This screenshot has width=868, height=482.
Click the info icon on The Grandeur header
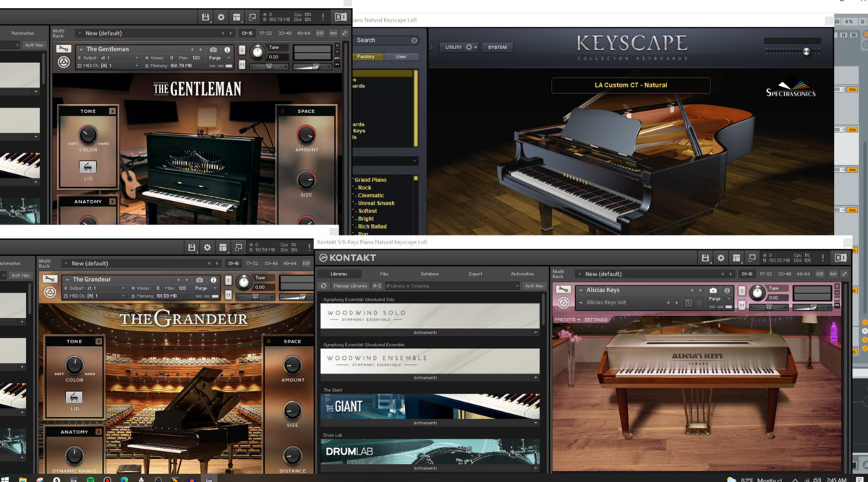[213, 280]
